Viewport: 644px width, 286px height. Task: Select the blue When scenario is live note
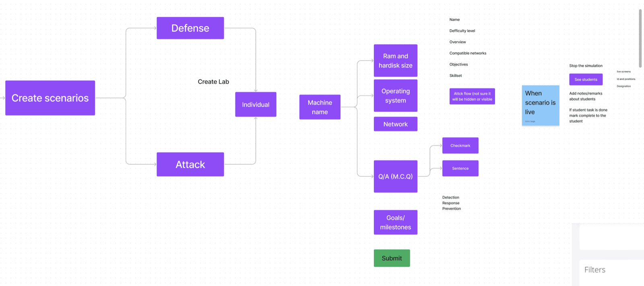541,105
